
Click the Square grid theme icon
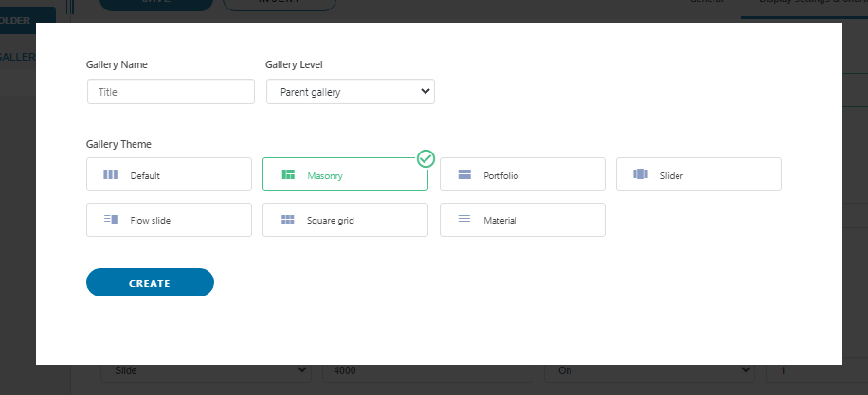(288, 220)
